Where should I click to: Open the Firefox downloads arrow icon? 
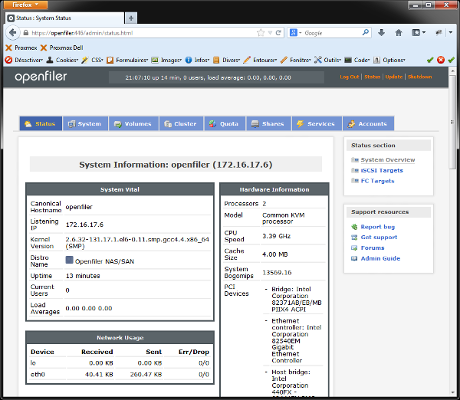(x=382, y=33)
